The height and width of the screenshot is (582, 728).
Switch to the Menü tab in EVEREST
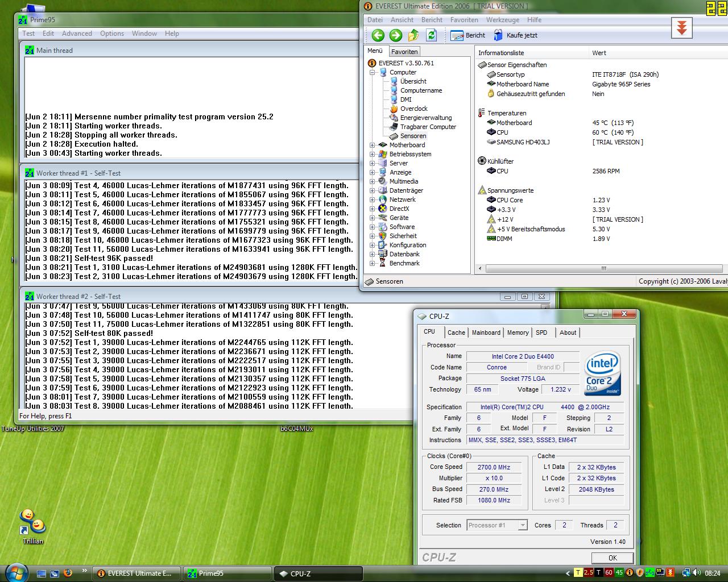click(375, 51)
